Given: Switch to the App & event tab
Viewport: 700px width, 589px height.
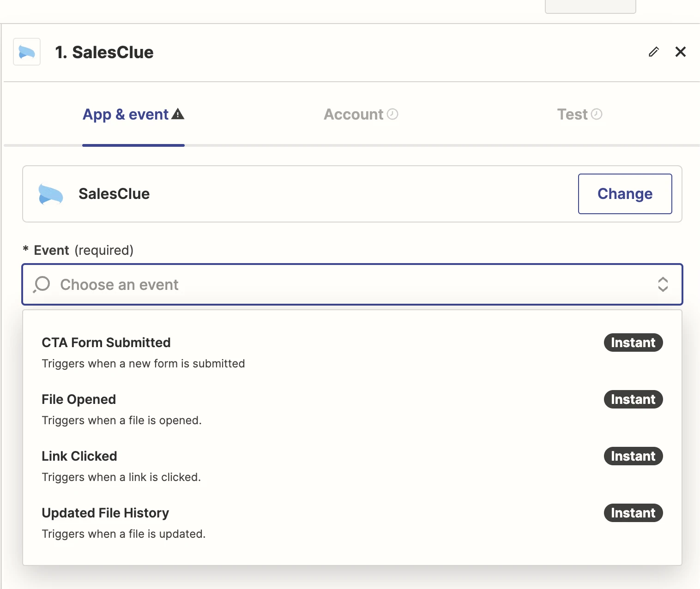Looking at the screenshot, I should (133, 114).
